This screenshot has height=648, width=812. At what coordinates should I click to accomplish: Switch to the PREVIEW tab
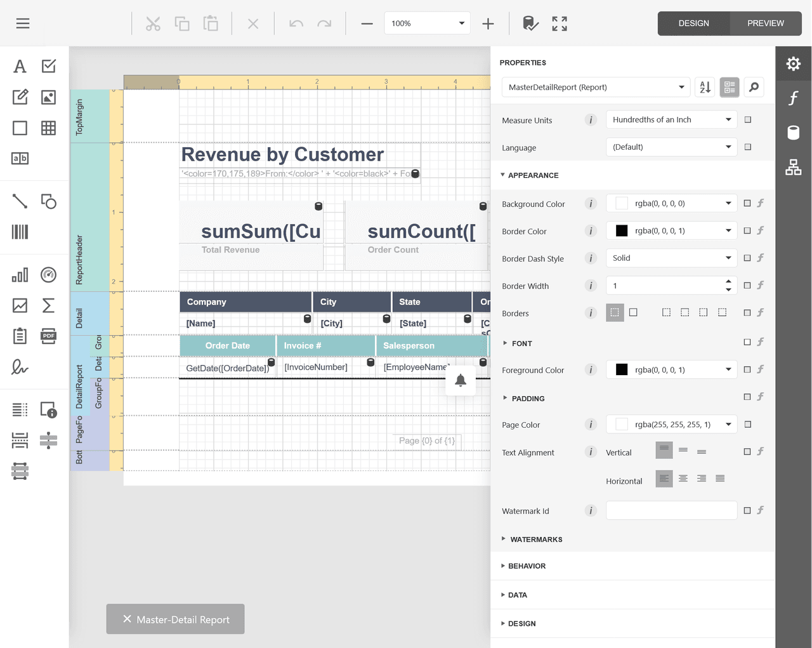pyautogui.click(x=766, y=23)
